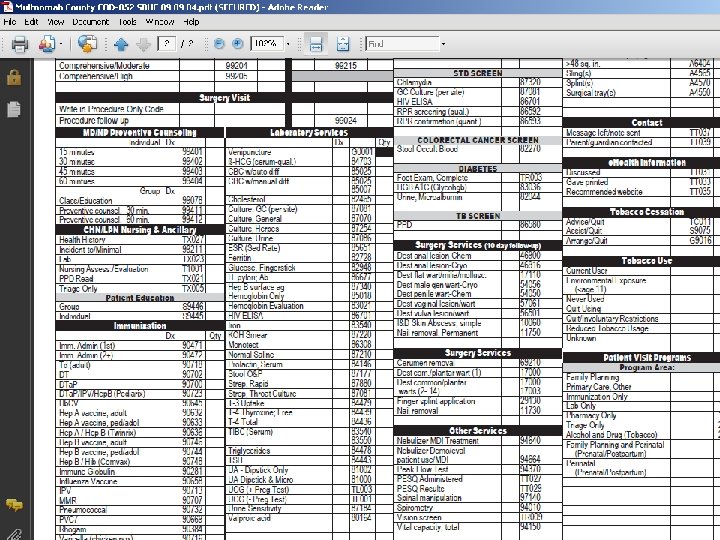720x540 pixels.
Task: Toggle the scrolling fit-width page mode icon
Action: 315,44
